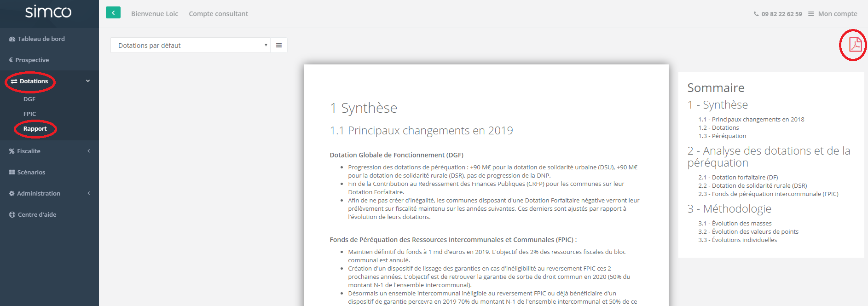Jump to '1.2 - Dotations' in Sommaire
Image resolution: width=868 pixels, height=306 pixels.
[x=718, y=127]
